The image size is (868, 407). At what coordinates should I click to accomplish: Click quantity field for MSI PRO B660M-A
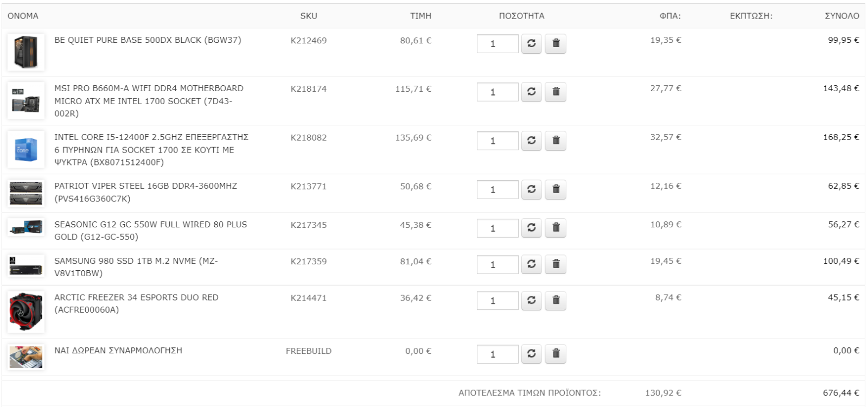click(x=497, y=92)
